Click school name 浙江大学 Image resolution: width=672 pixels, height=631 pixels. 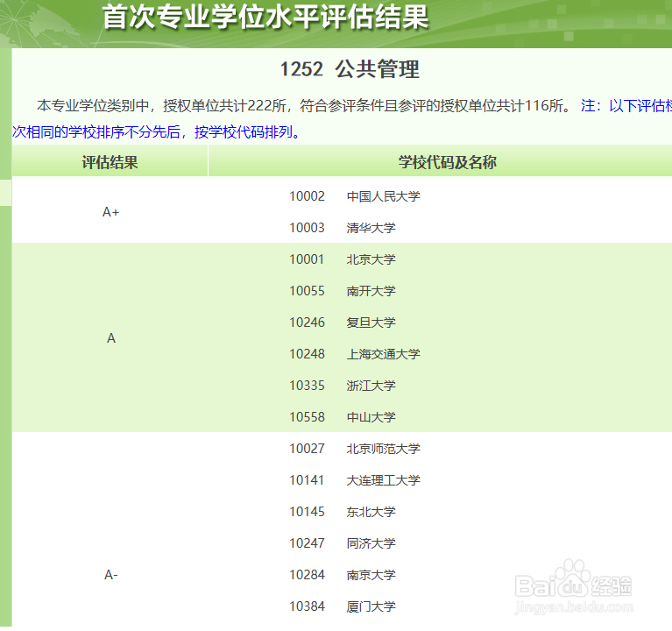point(371,386)
